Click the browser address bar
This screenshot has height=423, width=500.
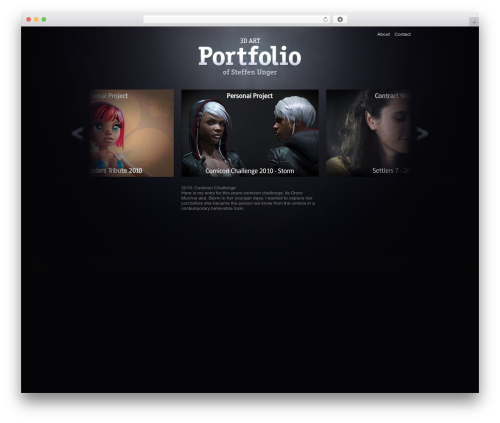point(237,19)
